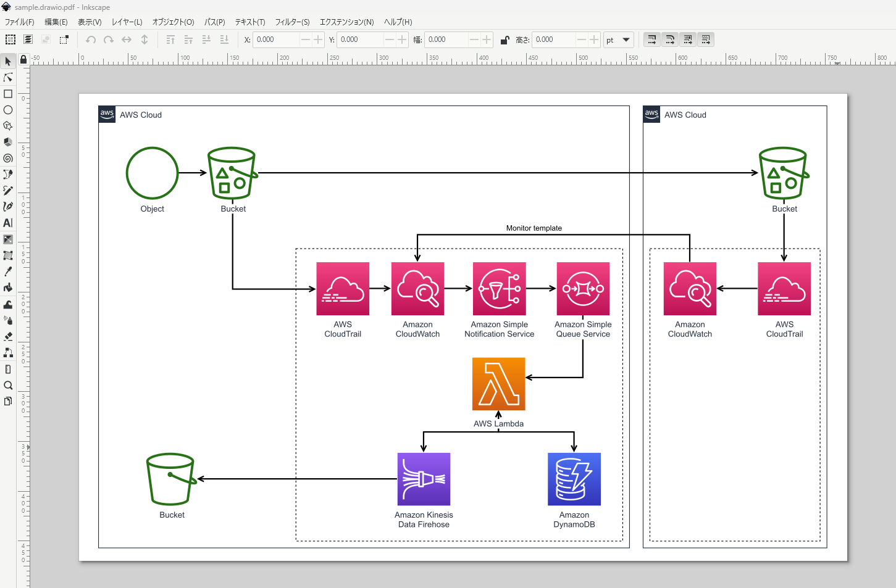The width and height of the screenshot is (896, 588).
Task: Open the エクステンション(N) menu
Action: point(346,22)
